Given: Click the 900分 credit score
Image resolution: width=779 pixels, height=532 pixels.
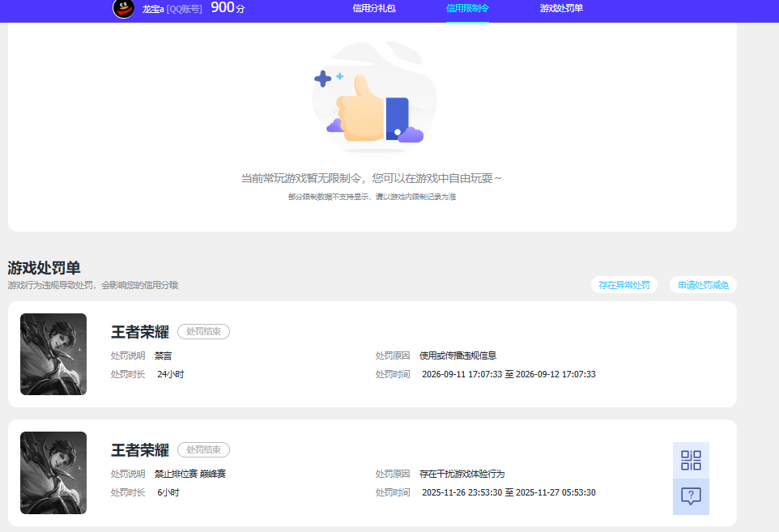Looking at the screenshot, I should (x=228, y=7).
